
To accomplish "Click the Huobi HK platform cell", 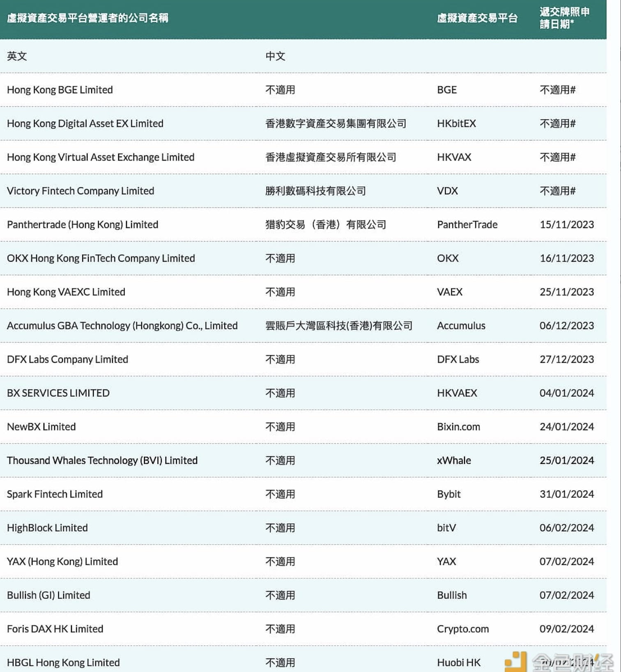I will coord(459,663).
